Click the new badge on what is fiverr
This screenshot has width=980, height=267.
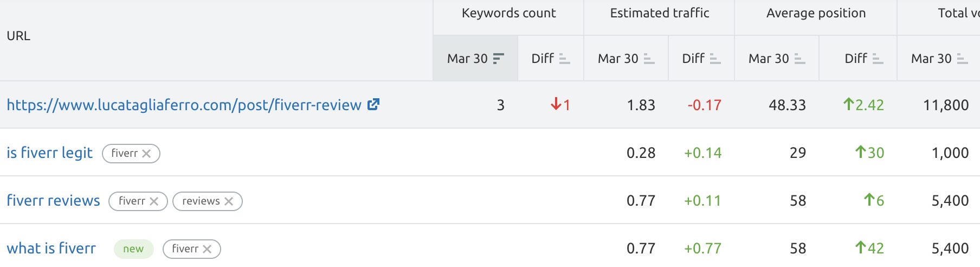click(133, 249)
